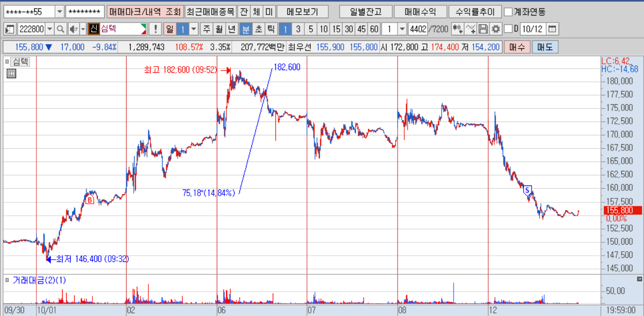Select the highlighted 1-minute interval
This screenshot has height=316, width=644.
pyautogui.click(x=285, y=29)
